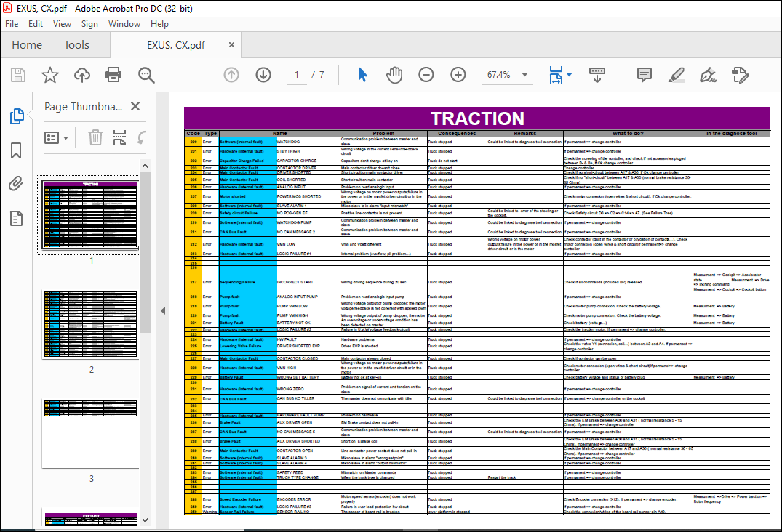Open the View menu
The width and height of the screenshot is (782, 532).
pos(62,24)
